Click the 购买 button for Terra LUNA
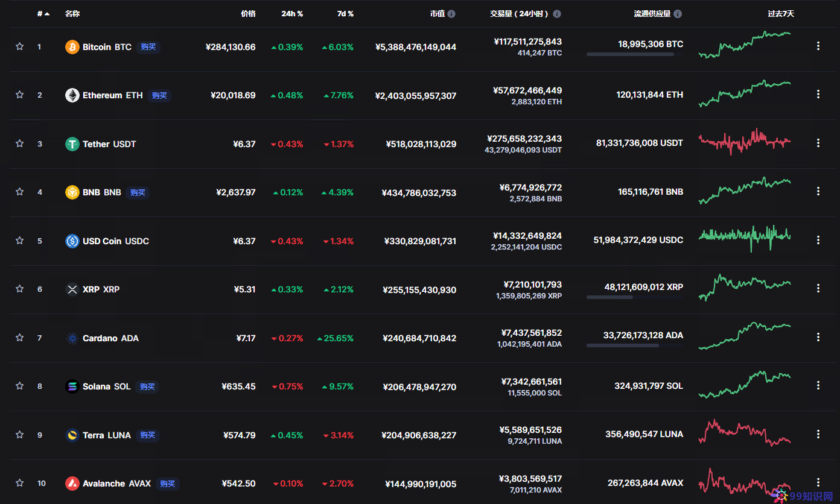 [148, 435]
